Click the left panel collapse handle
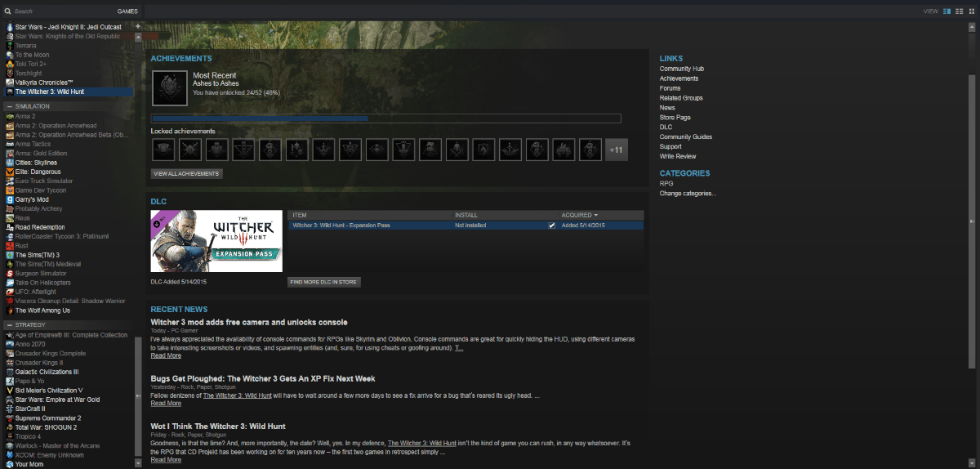980x469 pixels. 138,396
